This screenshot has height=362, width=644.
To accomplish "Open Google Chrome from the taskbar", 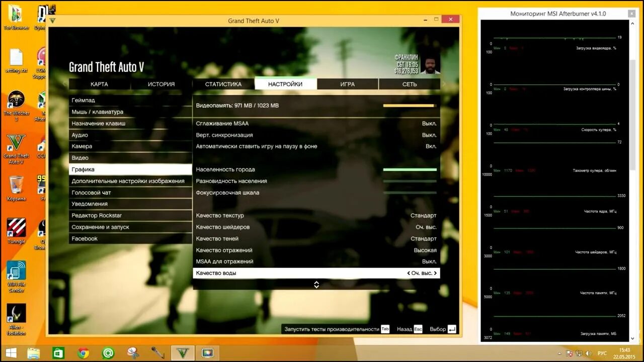I will 84,352.
